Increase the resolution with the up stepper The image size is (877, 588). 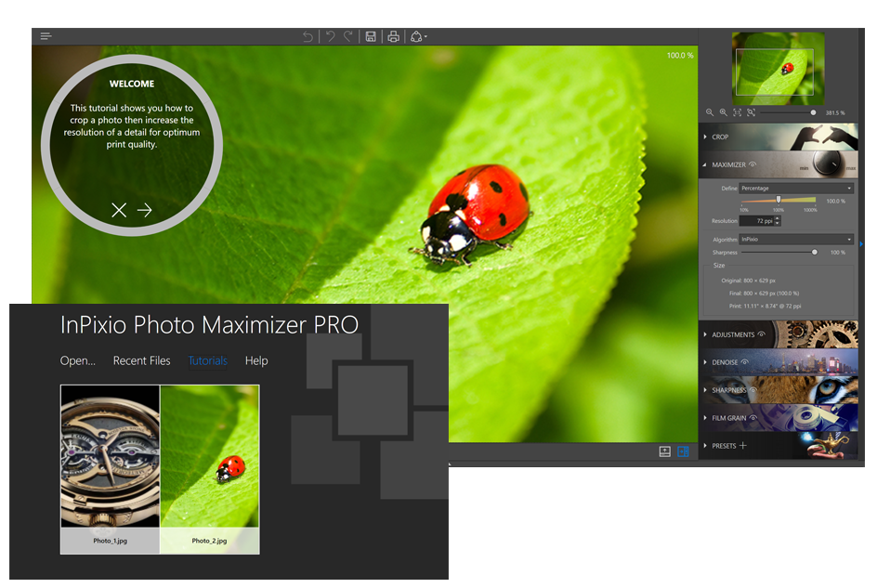tap(778, 218)
